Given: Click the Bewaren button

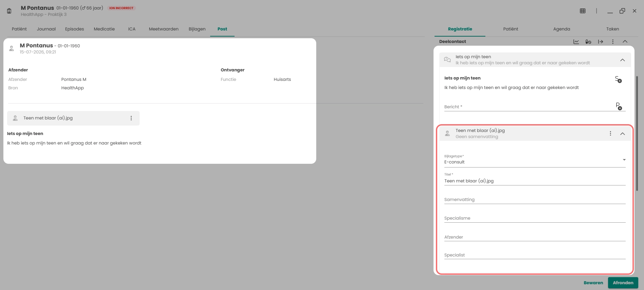Looking at the screenshot, I should click(593, 283).
